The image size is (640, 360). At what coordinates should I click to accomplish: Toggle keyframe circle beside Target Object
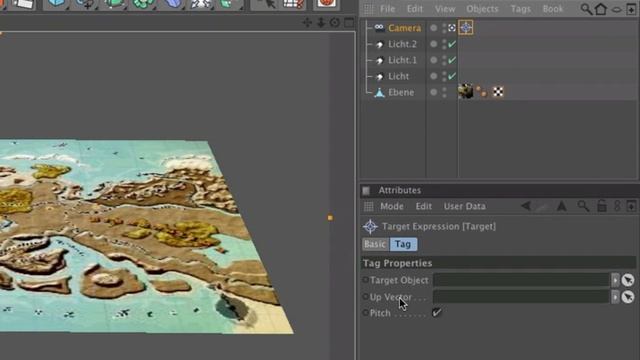pos(365,280)
